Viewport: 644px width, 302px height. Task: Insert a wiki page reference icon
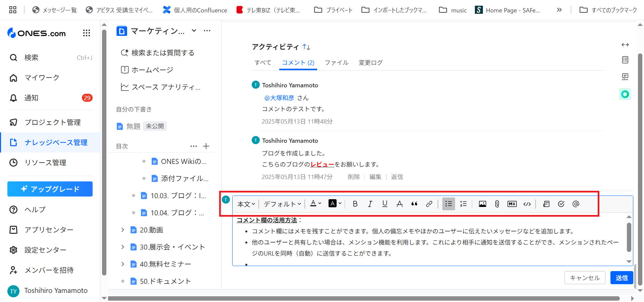click(546, 204)
